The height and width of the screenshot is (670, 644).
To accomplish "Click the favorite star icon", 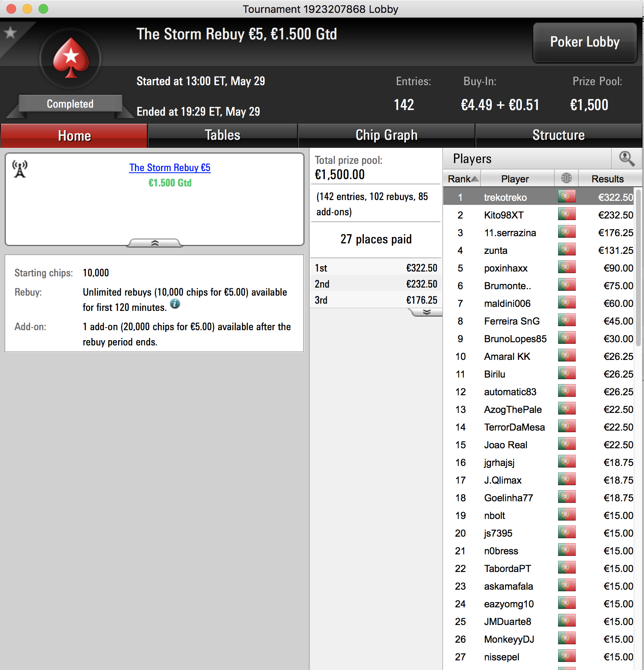I will tap(10, 33).
